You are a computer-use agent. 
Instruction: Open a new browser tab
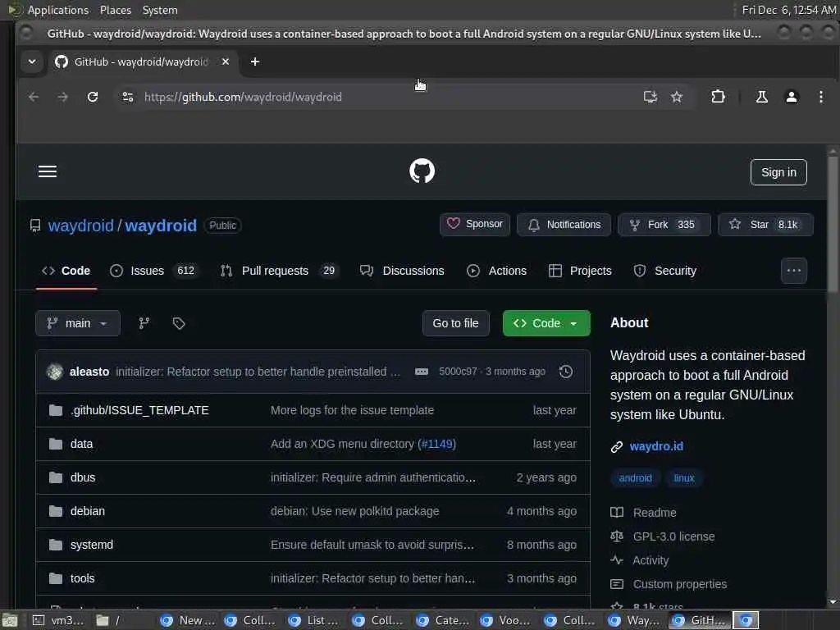tap(255, 62)
